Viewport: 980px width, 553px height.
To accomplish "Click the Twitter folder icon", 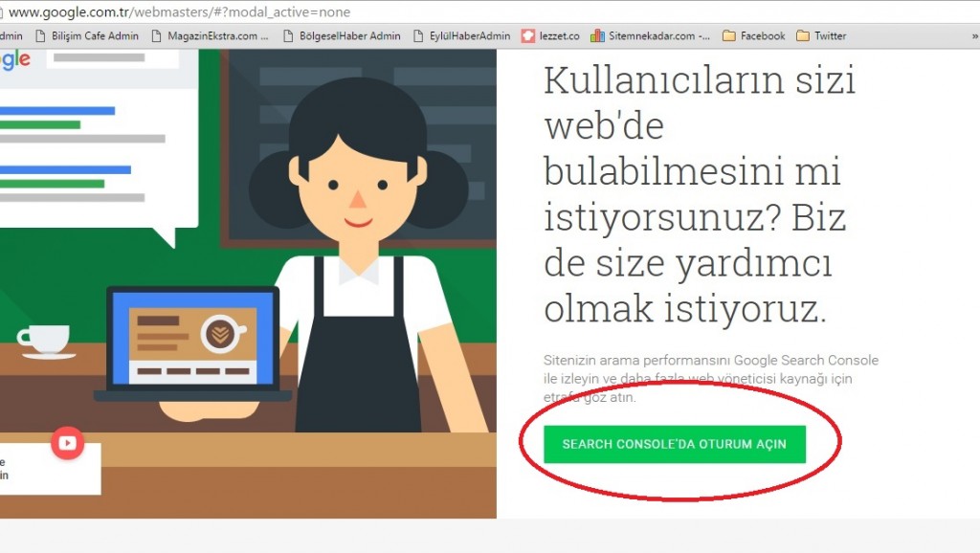I will click(803, 36).
